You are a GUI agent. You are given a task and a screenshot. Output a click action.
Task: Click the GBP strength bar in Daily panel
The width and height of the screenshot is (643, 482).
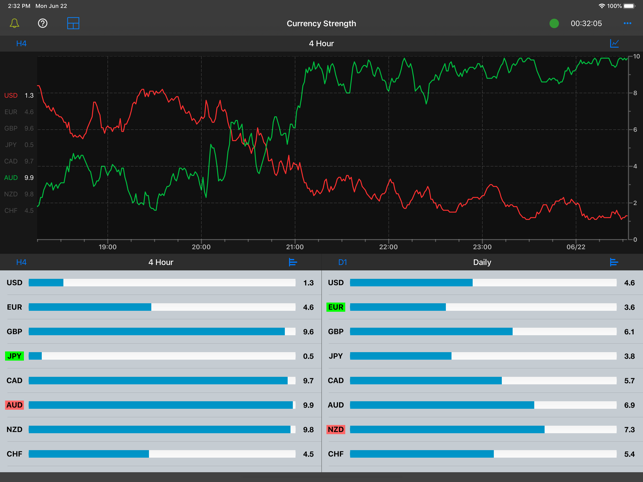pyautogui.click(x=483, y=332)
